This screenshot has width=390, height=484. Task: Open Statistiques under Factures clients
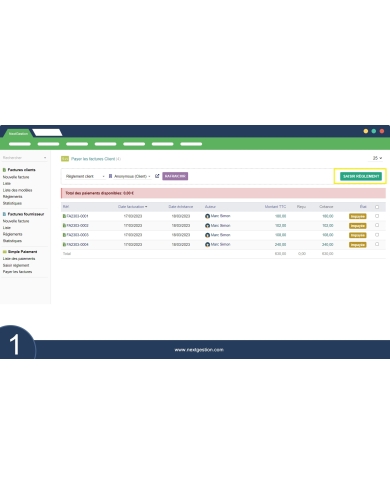(x=12, y=203)
